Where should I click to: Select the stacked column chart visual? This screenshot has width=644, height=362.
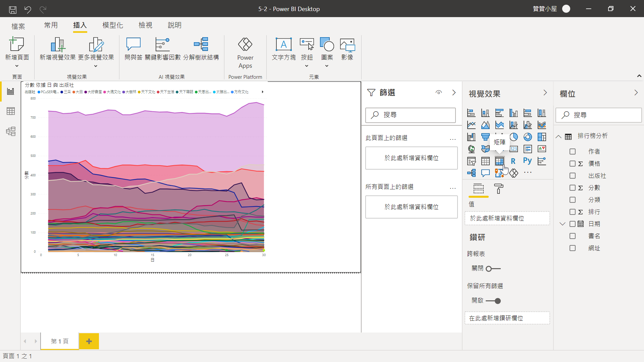tap(485, 113)
